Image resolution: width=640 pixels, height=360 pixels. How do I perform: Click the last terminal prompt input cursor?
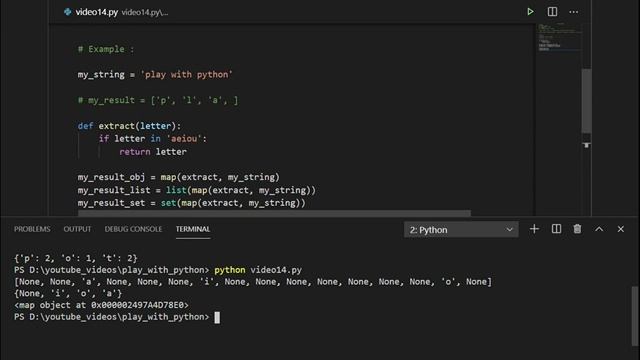217,317
